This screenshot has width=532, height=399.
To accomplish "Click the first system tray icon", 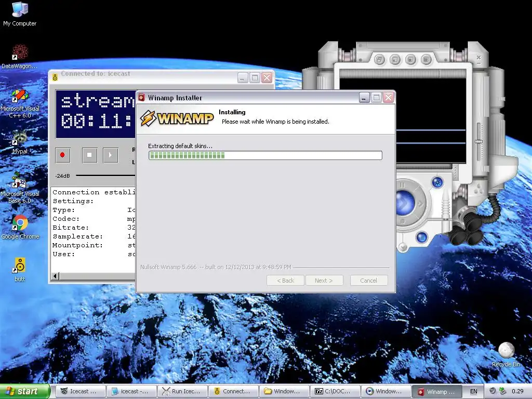I will [493, 391].
